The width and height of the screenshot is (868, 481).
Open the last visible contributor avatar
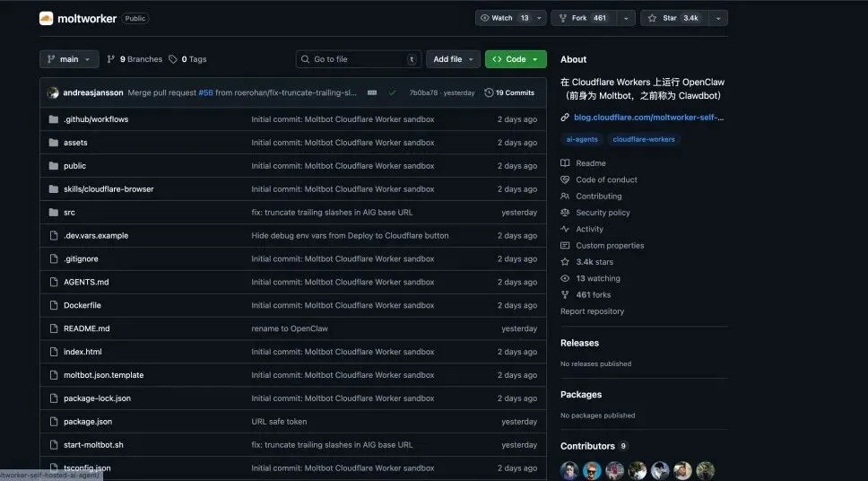[705, 470]
